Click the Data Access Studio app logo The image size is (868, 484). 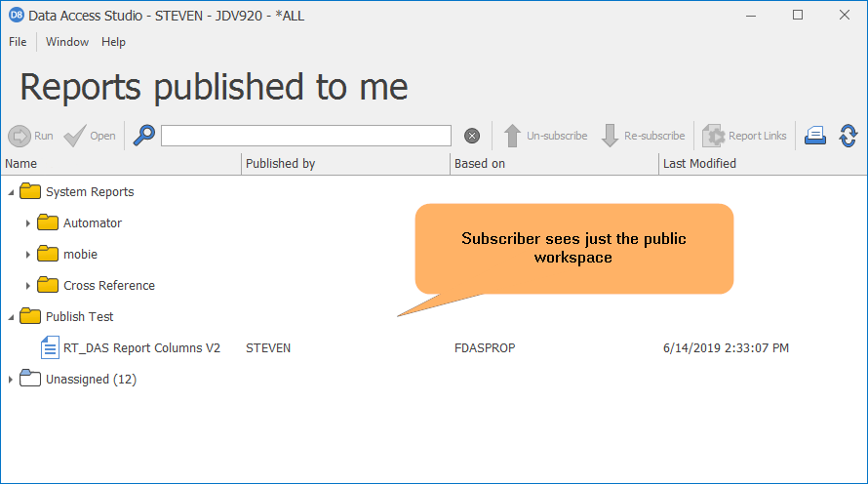point(16,15)
